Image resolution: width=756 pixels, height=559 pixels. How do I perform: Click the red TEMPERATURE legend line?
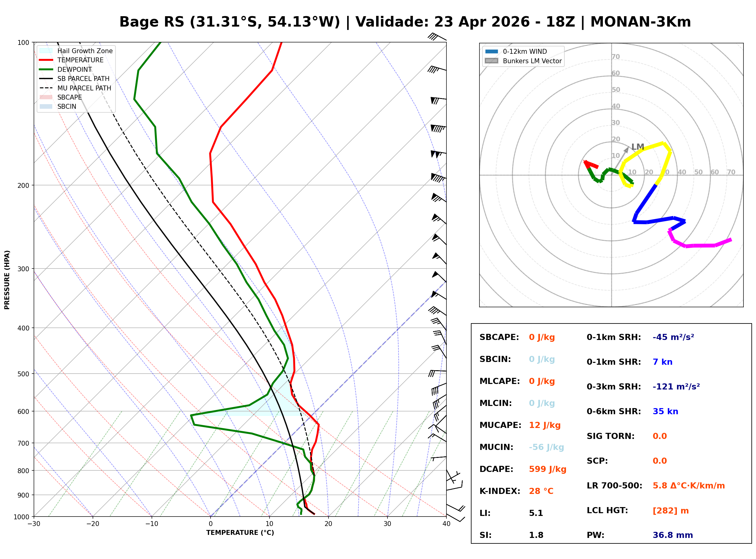46,60
